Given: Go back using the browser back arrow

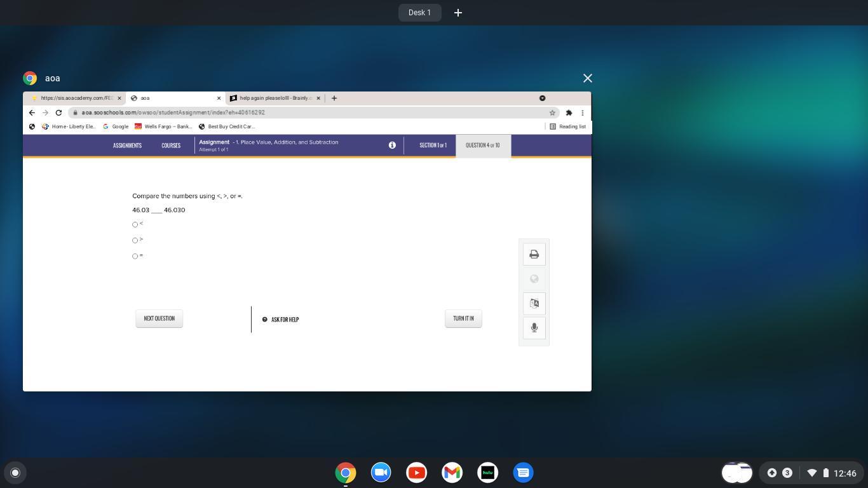Looking at the screenshot, I should [32, 112].
